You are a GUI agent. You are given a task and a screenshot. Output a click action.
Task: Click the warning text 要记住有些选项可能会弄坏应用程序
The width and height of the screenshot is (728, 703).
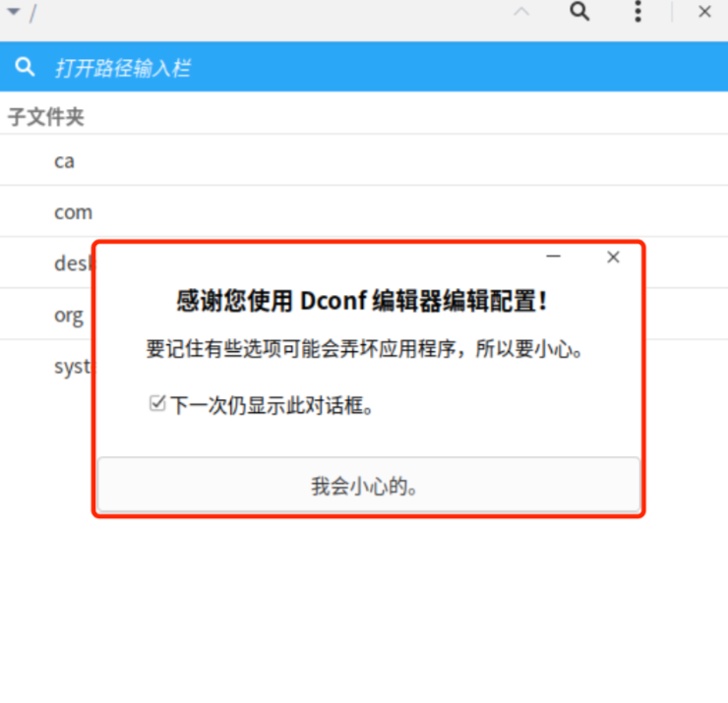(302, 349)
